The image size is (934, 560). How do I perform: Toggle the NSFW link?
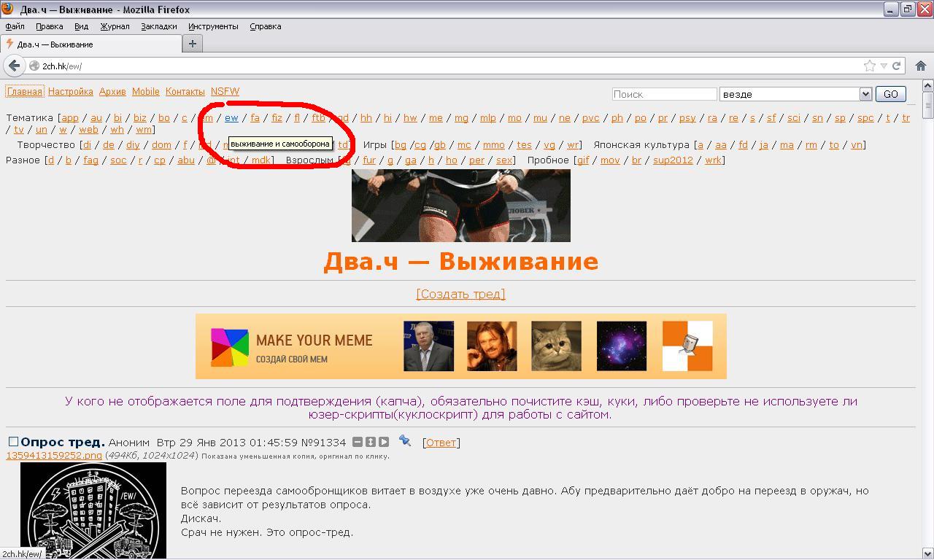coord(225,92)
